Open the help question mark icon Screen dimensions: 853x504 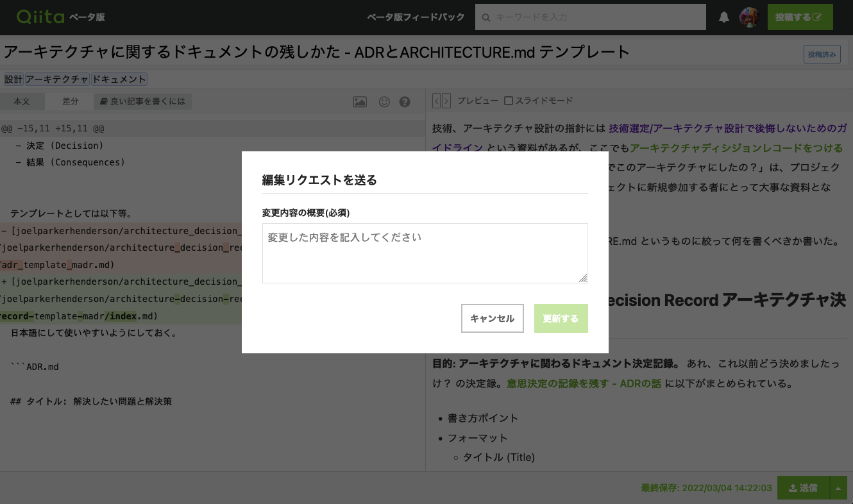(x=405, y=101)
